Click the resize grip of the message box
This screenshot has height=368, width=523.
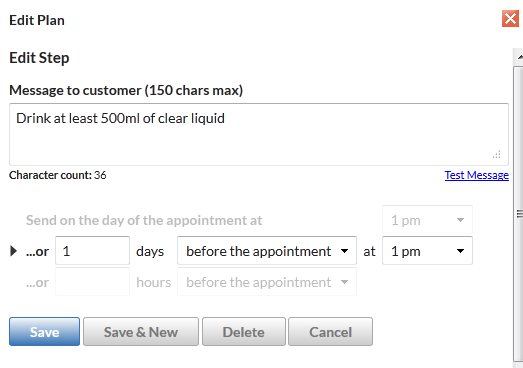pos(496,154)
